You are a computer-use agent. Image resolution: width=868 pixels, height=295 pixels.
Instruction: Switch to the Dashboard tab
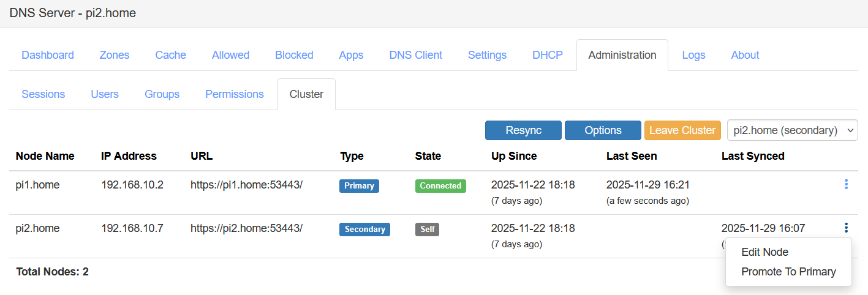click(48, 55)
